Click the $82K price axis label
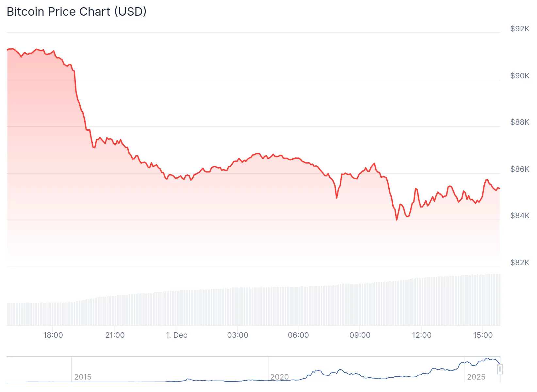 (x=520, y=263)
